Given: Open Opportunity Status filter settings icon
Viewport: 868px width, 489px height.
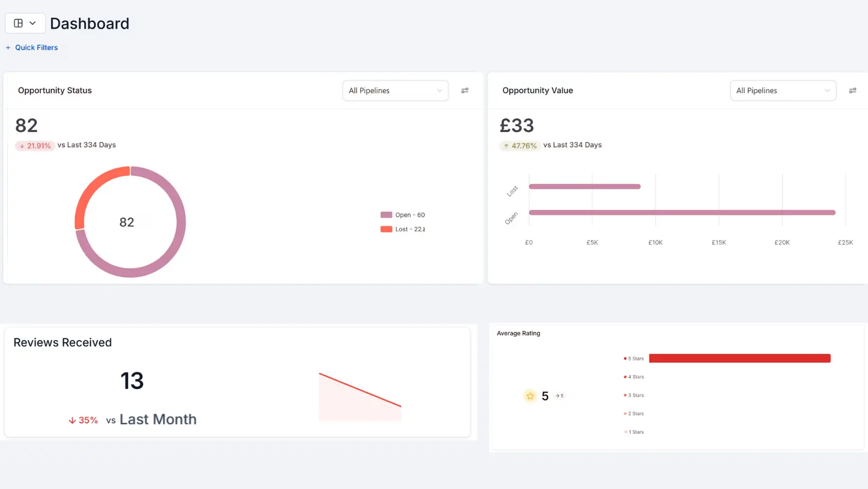Looking at the screenshot, I should click(465, 90).
